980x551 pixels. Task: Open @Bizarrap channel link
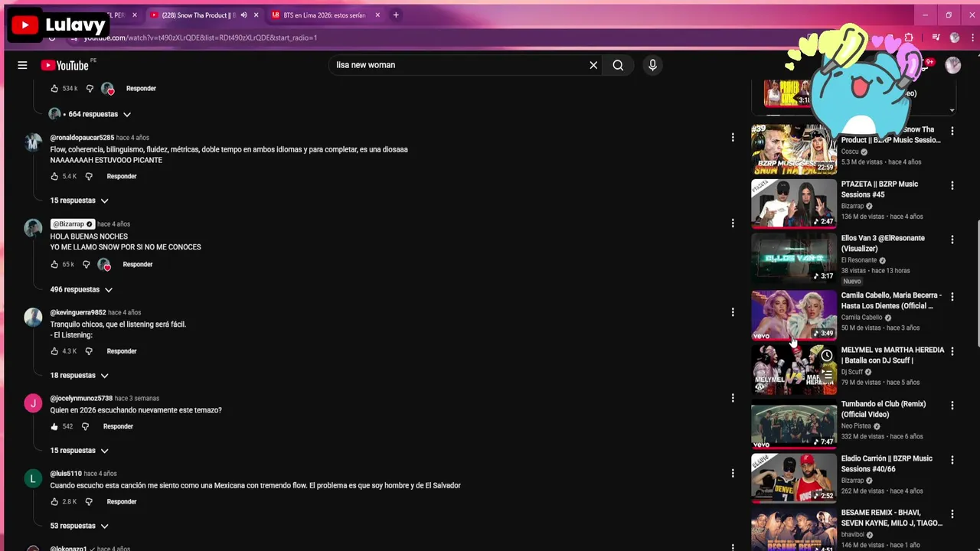point(72,224)
